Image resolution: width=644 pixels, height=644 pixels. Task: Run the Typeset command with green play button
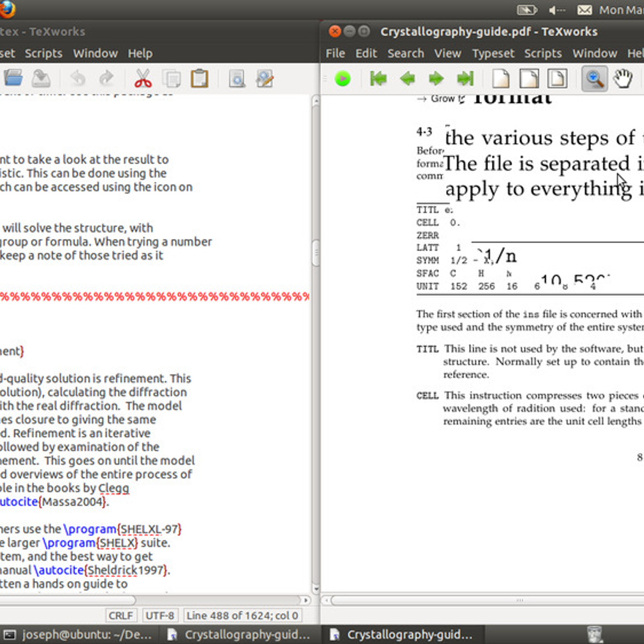tap(343, 78)
